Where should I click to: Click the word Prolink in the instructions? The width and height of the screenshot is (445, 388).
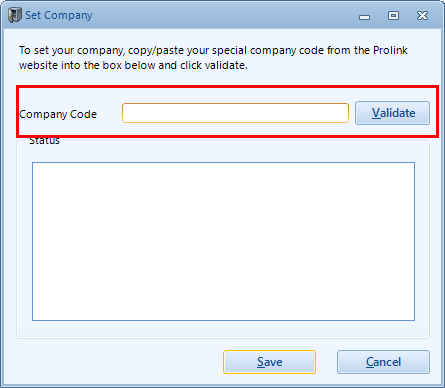pos(390,50)
